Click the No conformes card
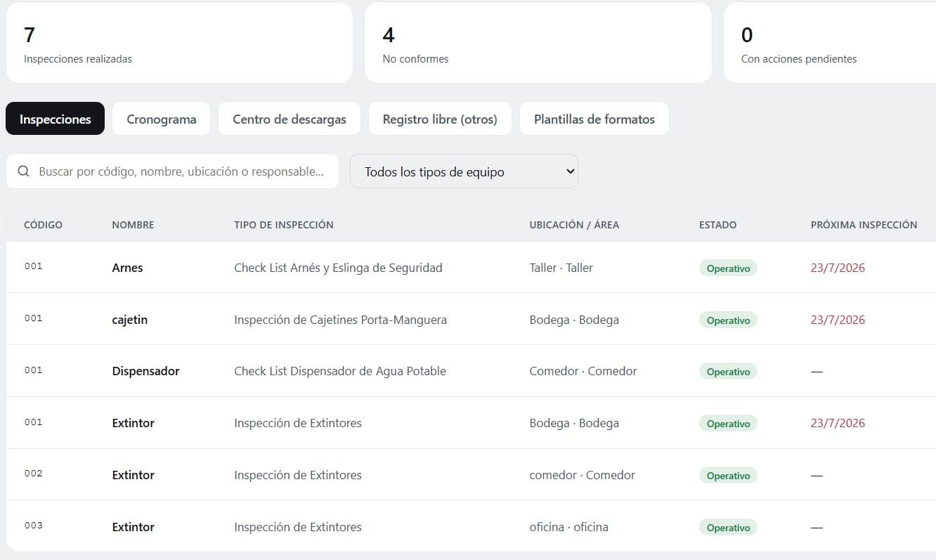Screen dimensions: 936x560 pos(538,42)
